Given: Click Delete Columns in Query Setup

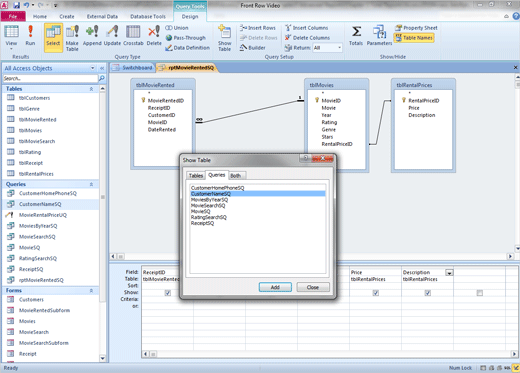Looking at the screenshot, I should point(307,38).
